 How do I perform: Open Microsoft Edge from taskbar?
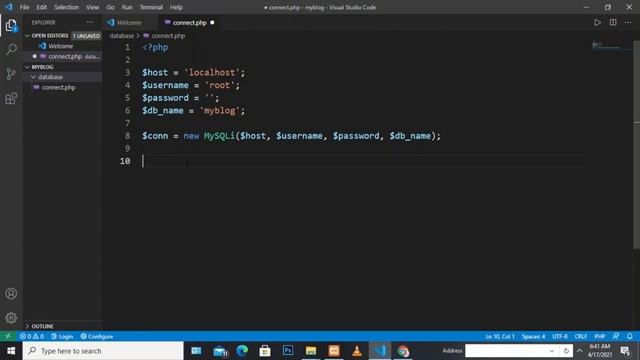[x=242, y=351]
